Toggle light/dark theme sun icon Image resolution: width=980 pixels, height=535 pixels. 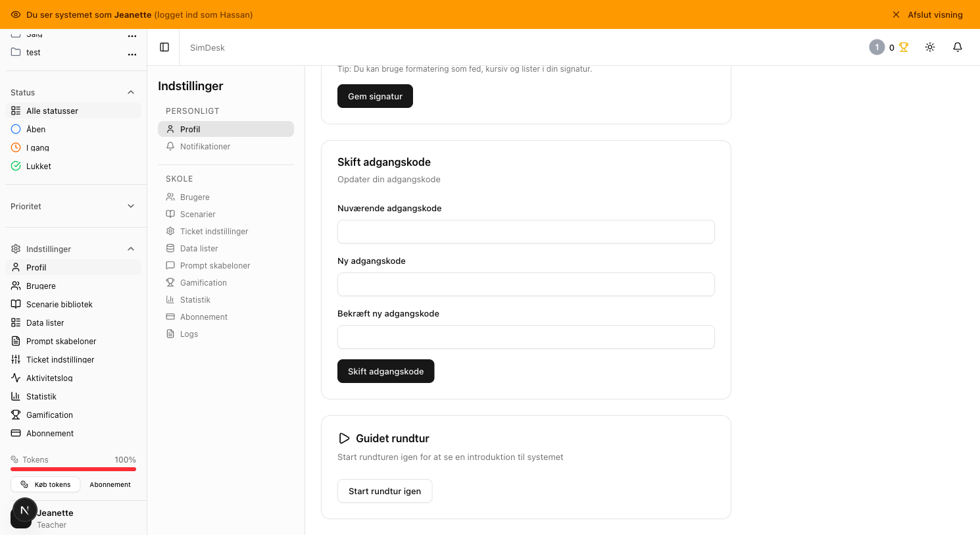click(930, 47)
